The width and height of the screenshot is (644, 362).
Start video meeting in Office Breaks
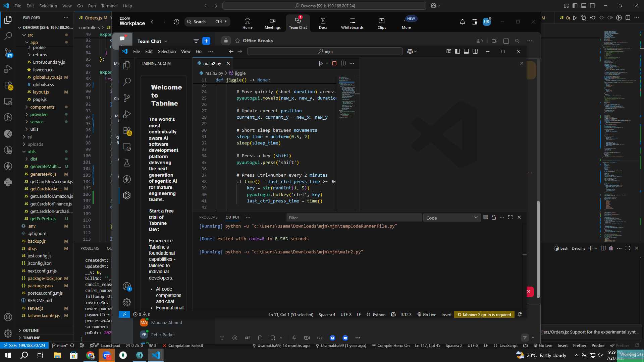pyautogui.click(x=494, y=41)
